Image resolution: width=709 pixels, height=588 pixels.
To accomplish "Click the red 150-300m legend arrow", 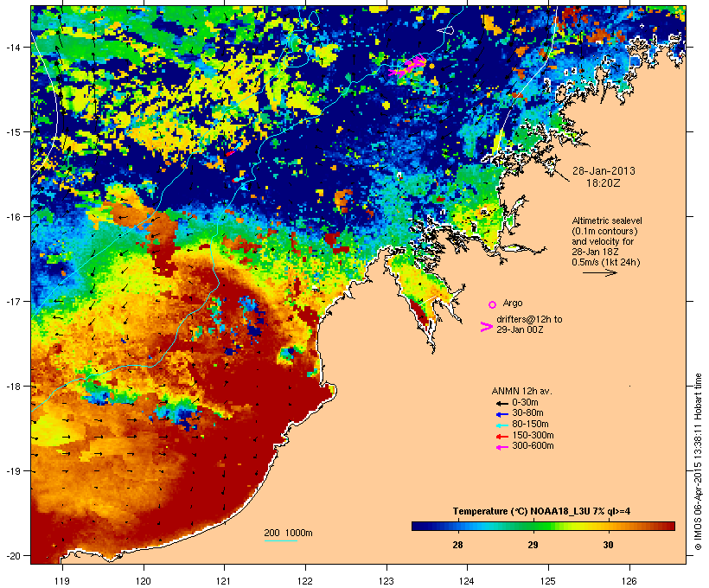I will click(x=501, y=437).
